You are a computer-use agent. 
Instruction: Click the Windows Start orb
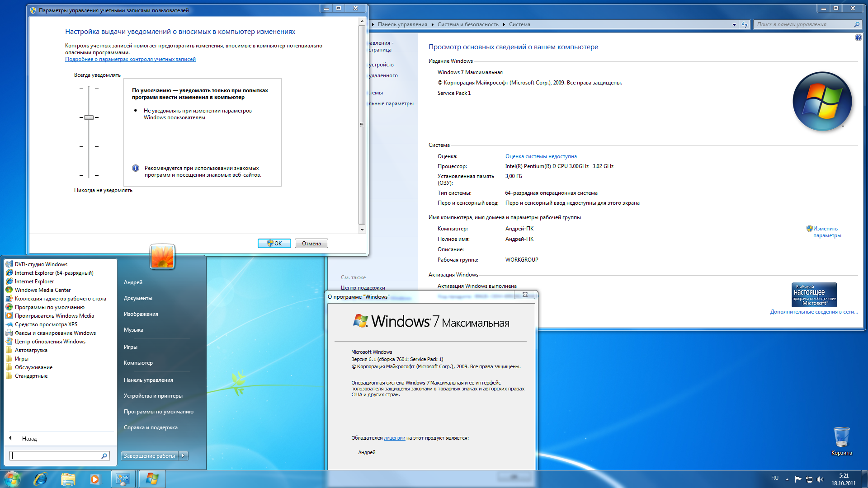(12, 479)
